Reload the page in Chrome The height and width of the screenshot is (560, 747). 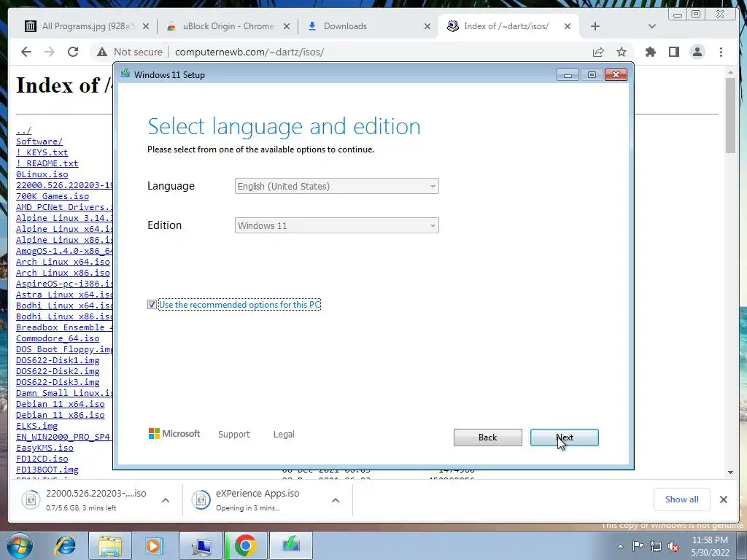tap(73, 52)
